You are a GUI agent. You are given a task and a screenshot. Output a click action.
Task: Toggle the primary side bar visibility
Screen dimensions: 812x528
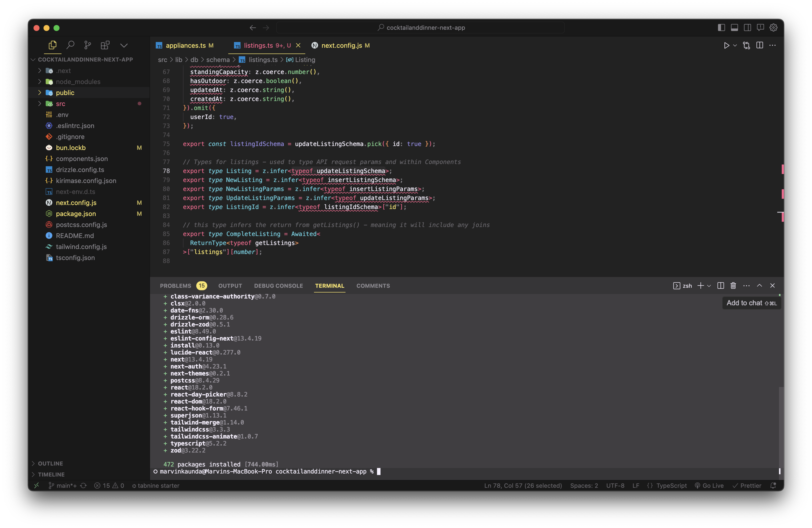(721, 28)
